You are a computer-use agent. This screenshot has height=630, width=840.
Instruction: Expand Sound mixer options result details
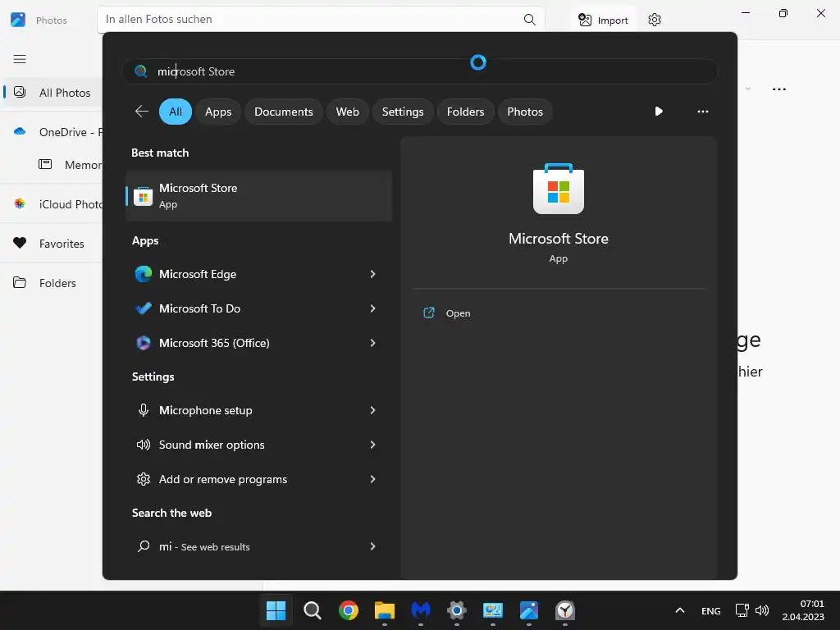tap(373, 445)
